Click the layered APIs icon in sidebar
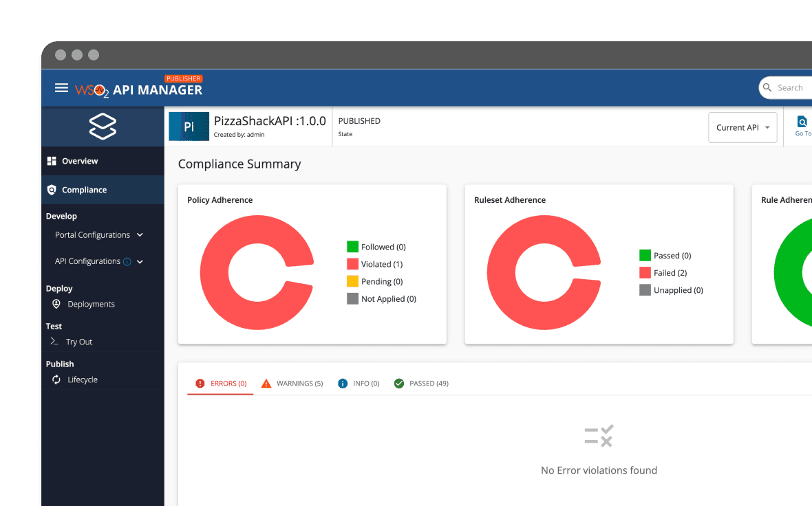Viewport: 812px width, 506px height. tap(103, 127)
